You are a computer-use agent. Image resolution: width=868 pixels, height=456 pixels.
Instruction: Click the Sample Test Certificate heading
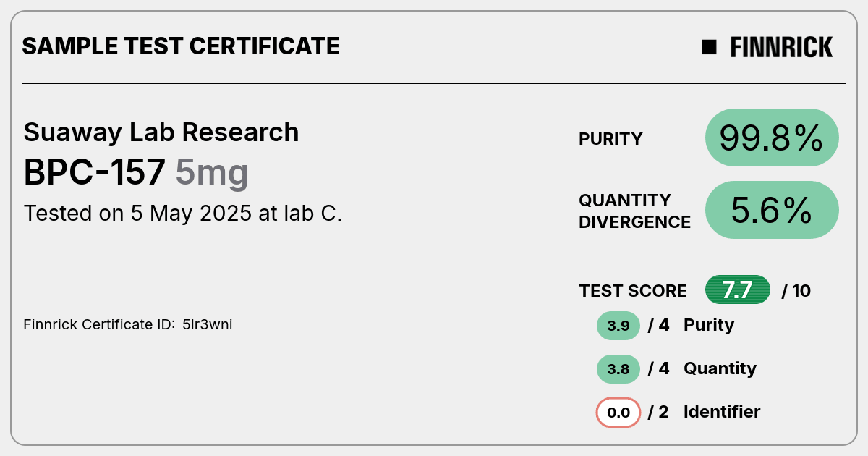(181, 46)
